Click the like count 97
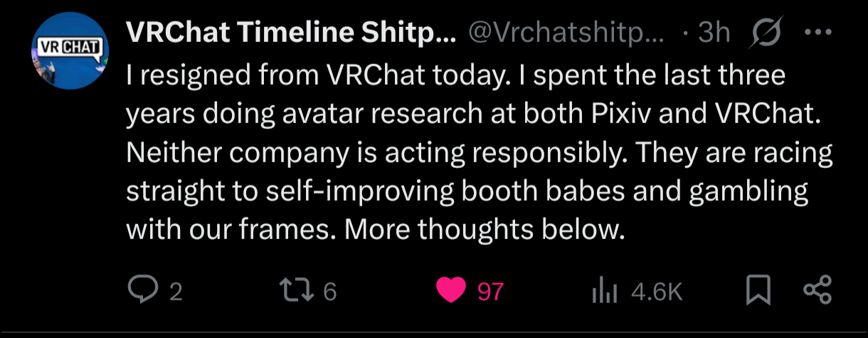 489,292
